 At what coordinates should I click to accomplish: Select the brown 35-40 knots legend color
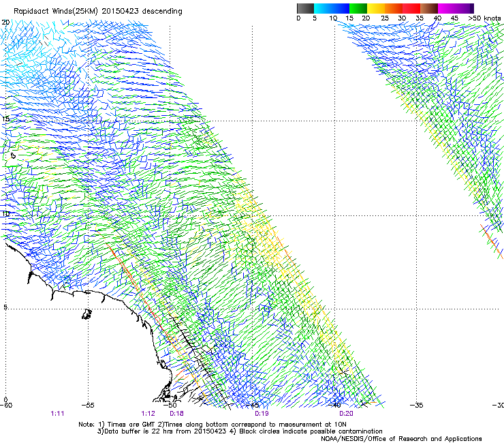pos(429,8)
